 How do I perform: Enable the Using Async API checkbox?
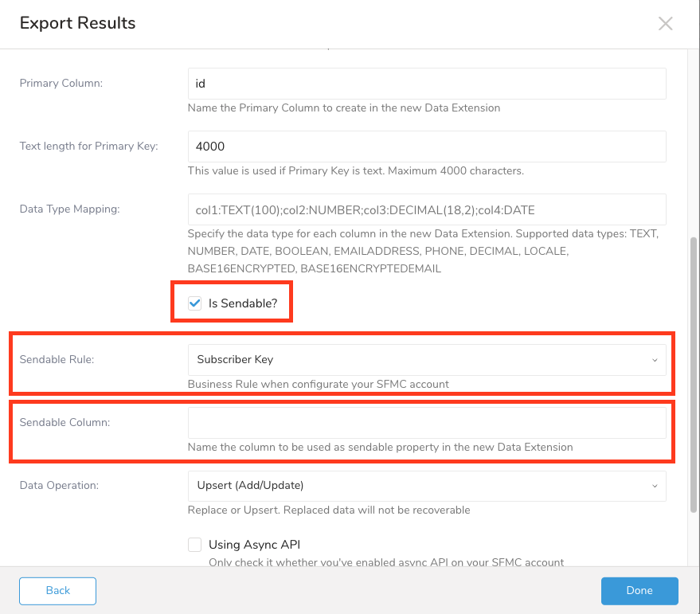coord(194,545)
